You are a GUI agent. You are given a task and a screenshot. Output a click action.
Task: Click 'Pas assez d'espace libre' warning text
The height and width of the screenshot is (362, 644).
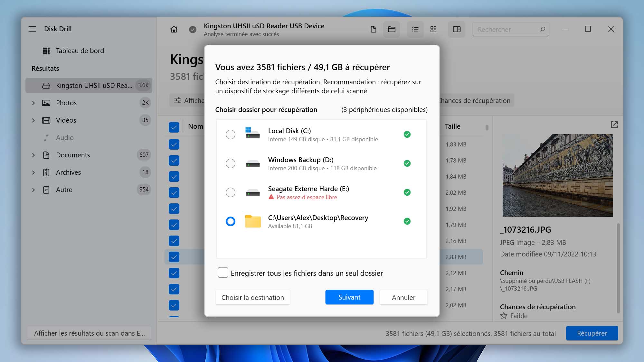pyautogui.click(x=307, y=197)
